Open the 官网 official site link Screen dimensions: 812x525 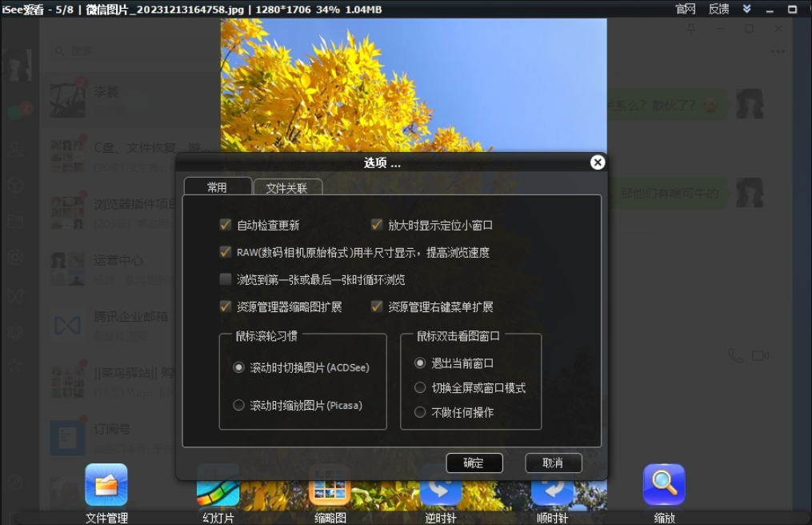click(686, 10)
